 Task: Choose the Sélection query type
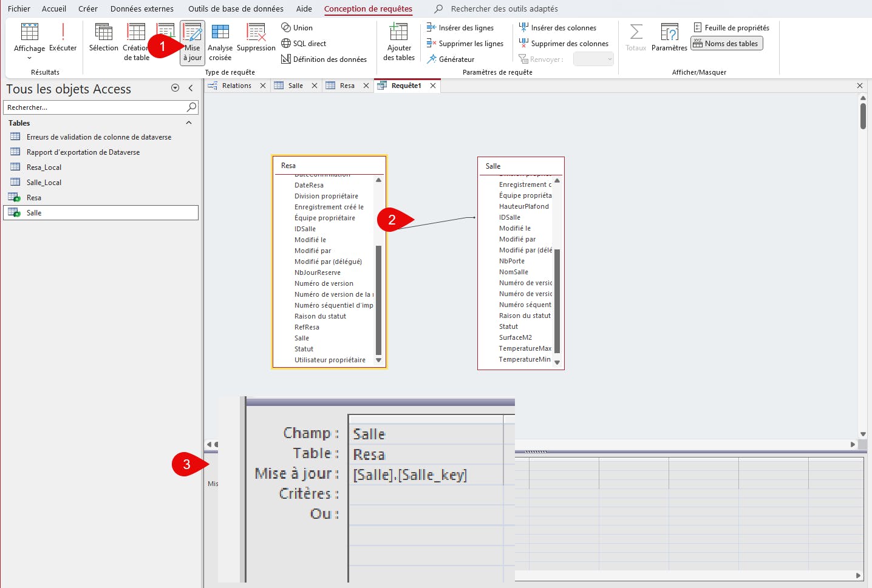(104, 38)
